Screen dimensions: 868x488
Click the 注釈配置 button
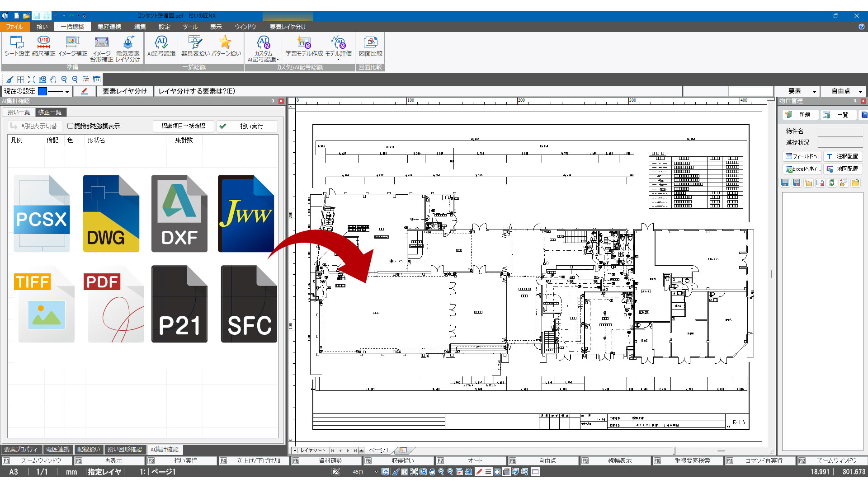[843, 156]
